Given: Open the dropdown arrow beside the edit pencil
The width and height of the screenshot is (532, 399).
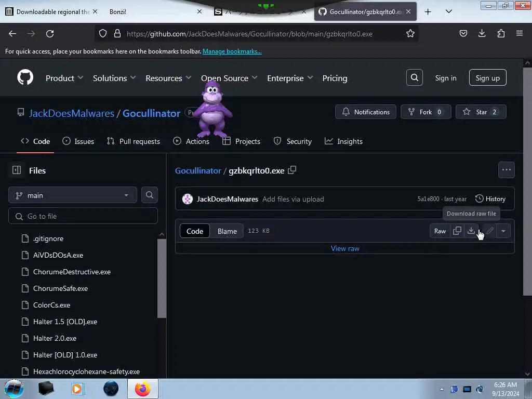Looking at the screenshot, I should pos(503,231).
